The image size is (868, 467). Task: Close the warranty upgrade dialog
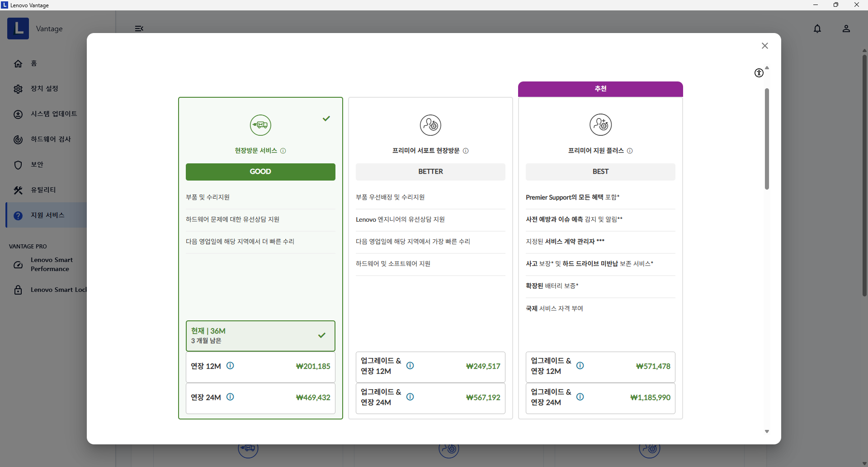tap(764, 46)
